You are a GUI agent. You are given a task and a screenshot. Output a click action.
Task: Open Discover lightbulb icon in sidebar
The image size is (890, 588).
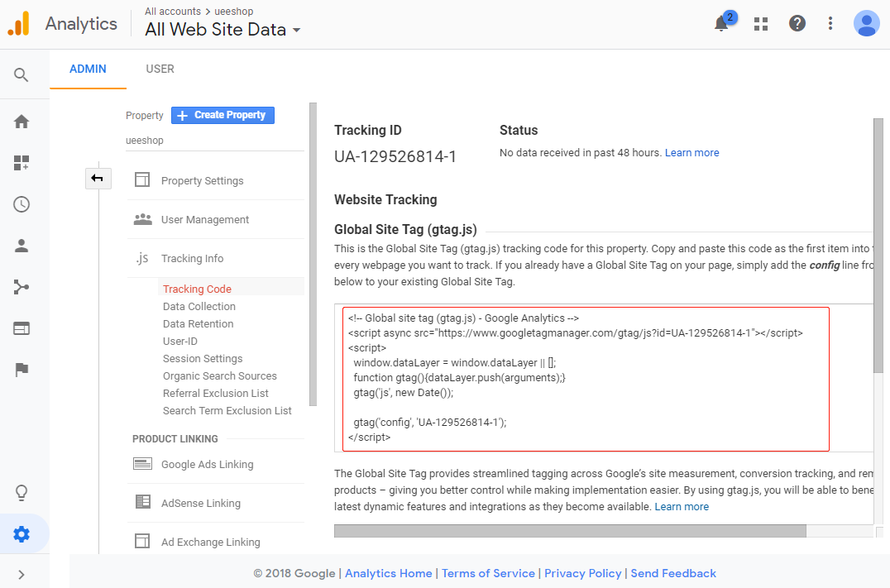pos(22,493)
